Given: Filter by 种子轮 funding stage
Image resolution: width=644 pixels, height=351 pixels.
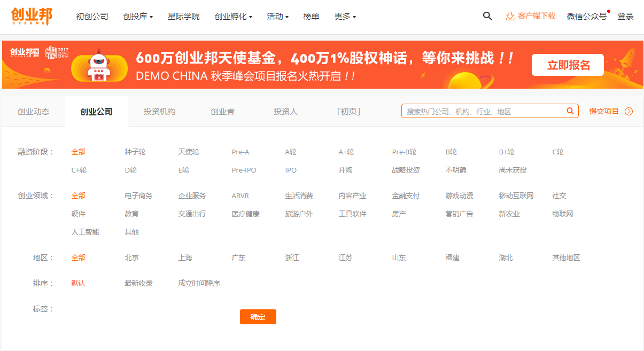Looking at the screenshot, I should [135, 152].
